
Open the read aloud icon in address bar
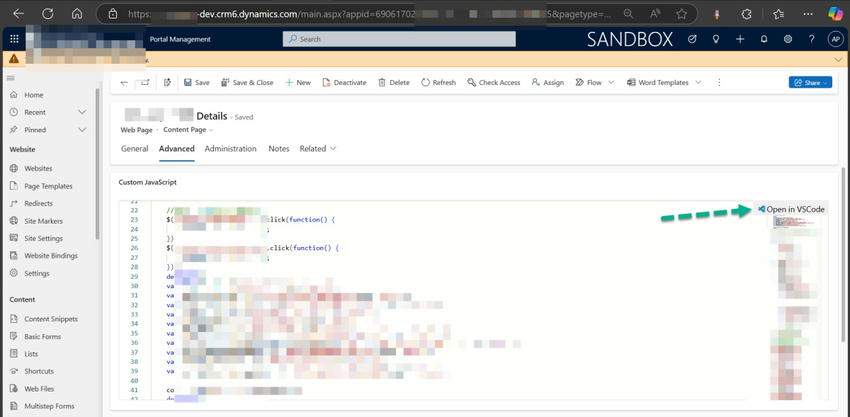(x=654, y=14)
